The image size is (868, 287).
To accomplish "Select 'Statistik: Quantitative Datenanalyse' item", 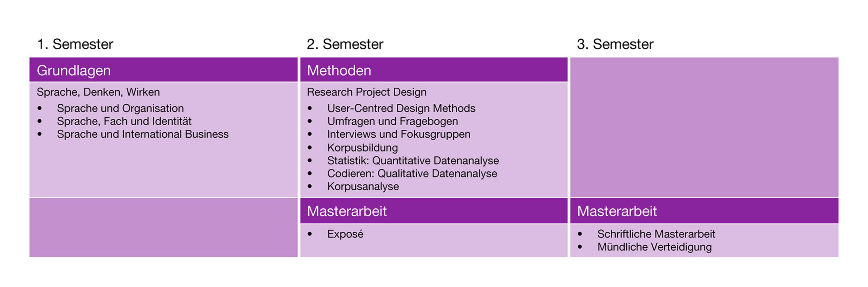I will coord(413,161).
